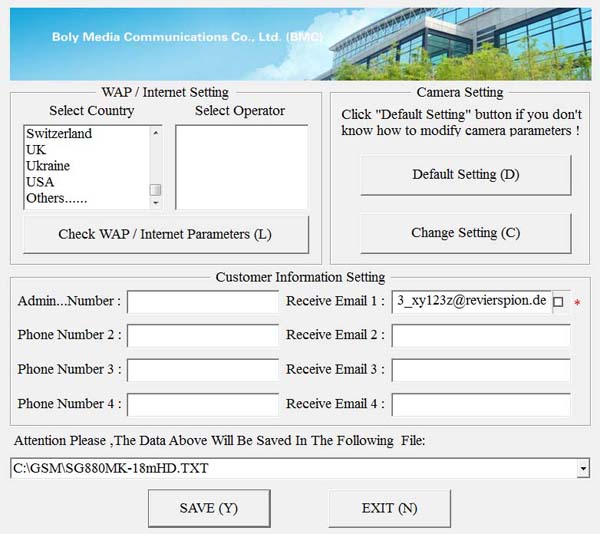Click the Admin Number input field
Image resolution: width=600 pixels, height=534 pixels.
click(x=203, y=302)
